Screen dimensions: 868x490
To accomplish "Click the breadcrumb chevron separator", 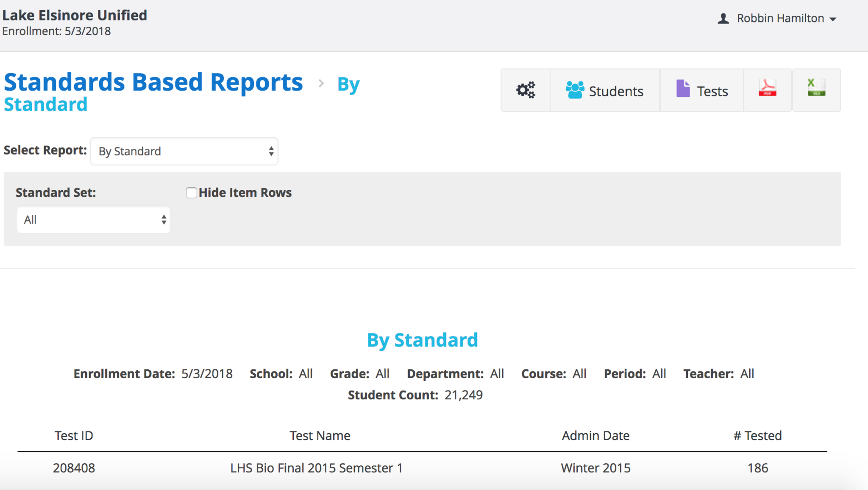I will point(321,83).
